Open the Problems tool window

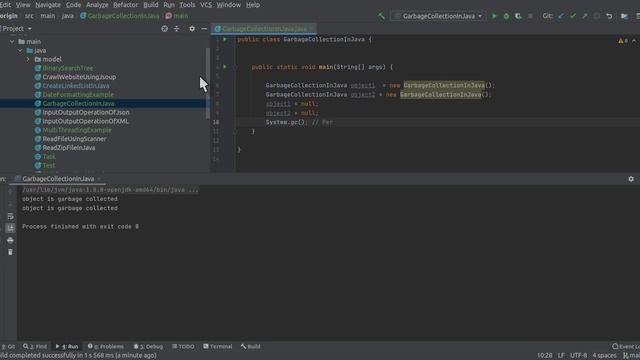pos(106,347)
